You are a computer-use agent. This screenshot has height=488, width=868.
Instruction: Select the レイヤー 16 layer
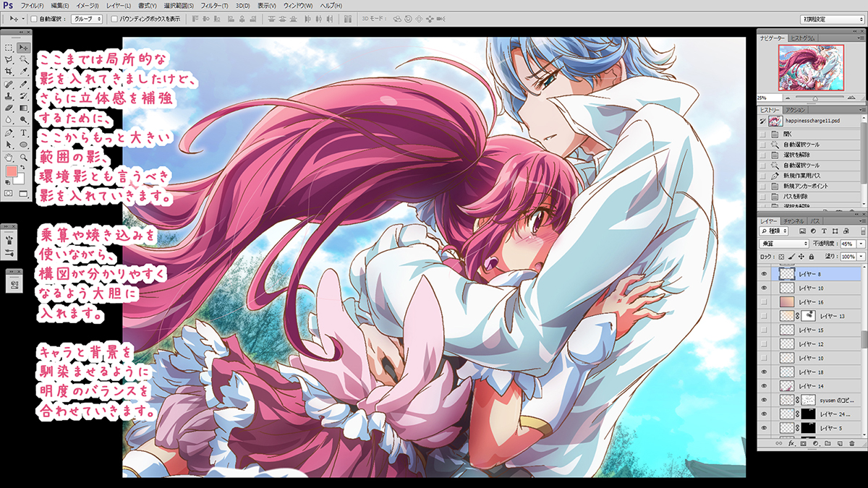(811, 302)
